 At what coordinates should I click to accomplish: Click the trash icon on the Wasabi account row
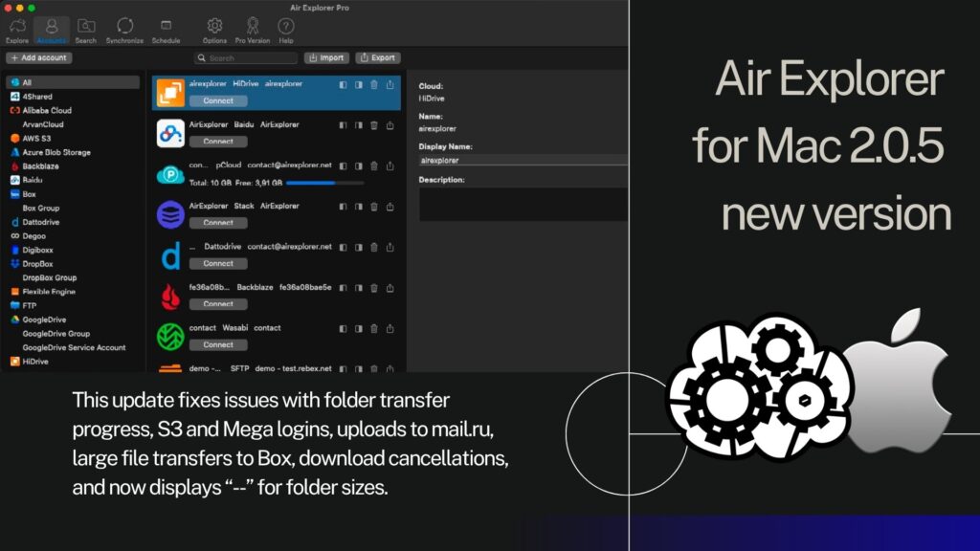[x=374, y=328]
